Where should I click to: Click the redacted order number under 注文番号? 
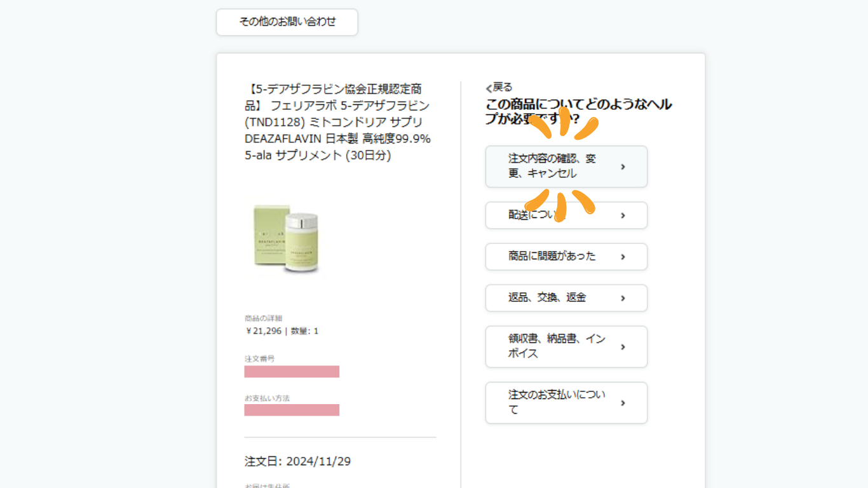[x=292, y=372]
